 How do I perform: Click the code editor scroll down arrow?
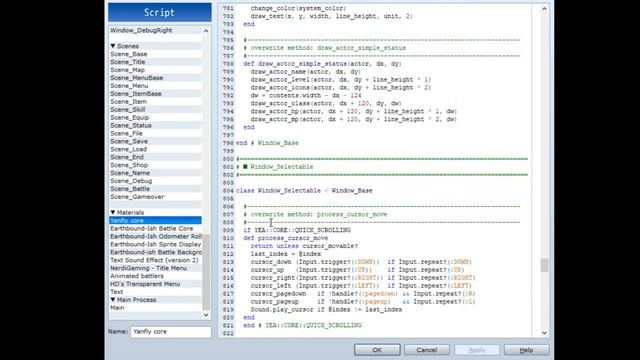tap(544, 333)
